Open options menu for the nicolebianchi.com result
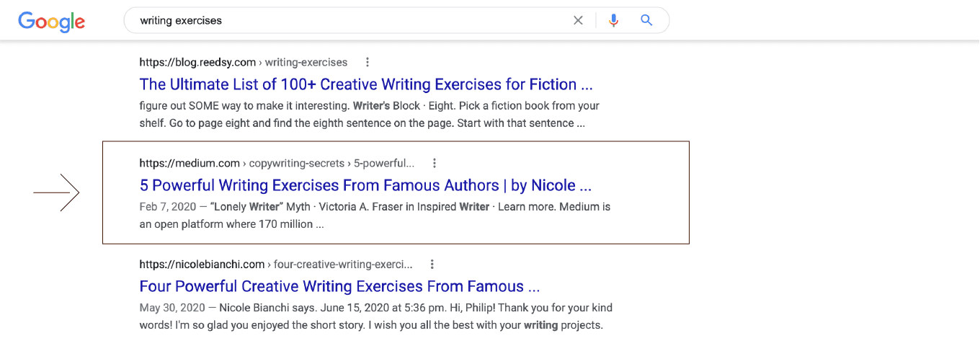This screenshot has width=980, height=359. (x=432, y=264)
